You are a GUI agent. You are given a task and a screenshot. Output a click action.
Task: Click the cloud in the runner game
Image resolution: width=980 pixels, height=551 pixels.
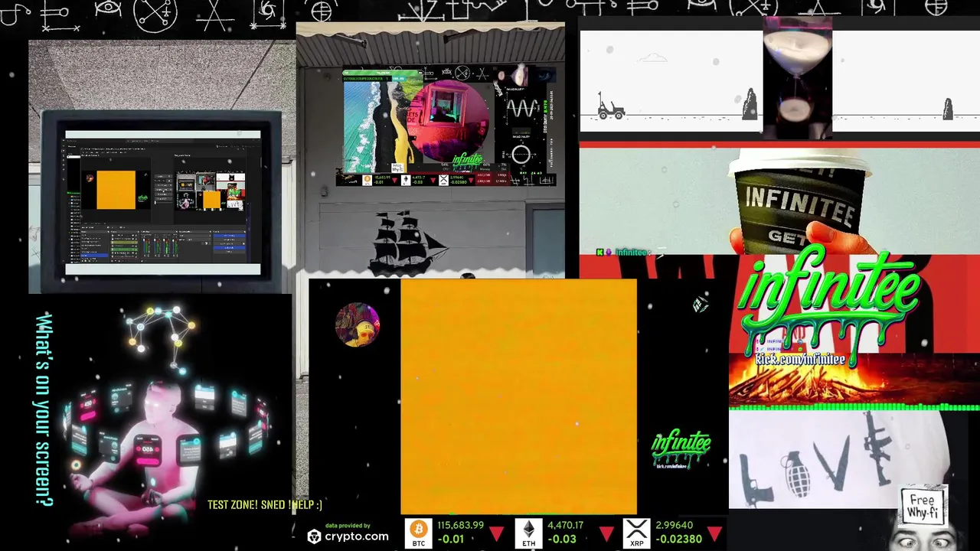pos(652,57)
